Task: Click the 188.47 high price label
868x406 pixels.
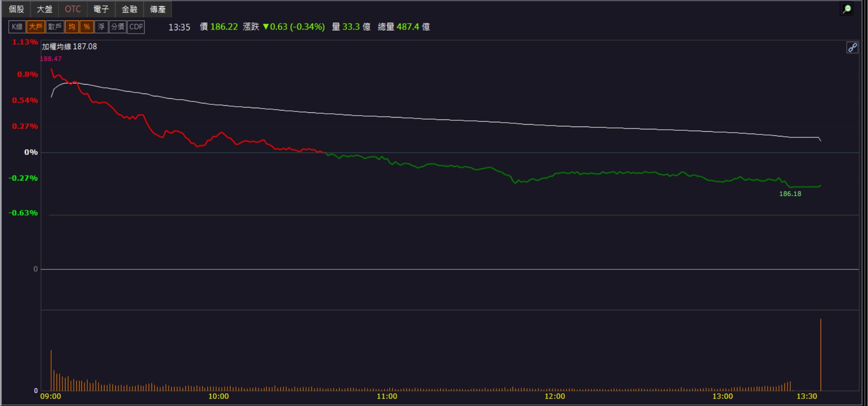Action: [x=51, y=59]
